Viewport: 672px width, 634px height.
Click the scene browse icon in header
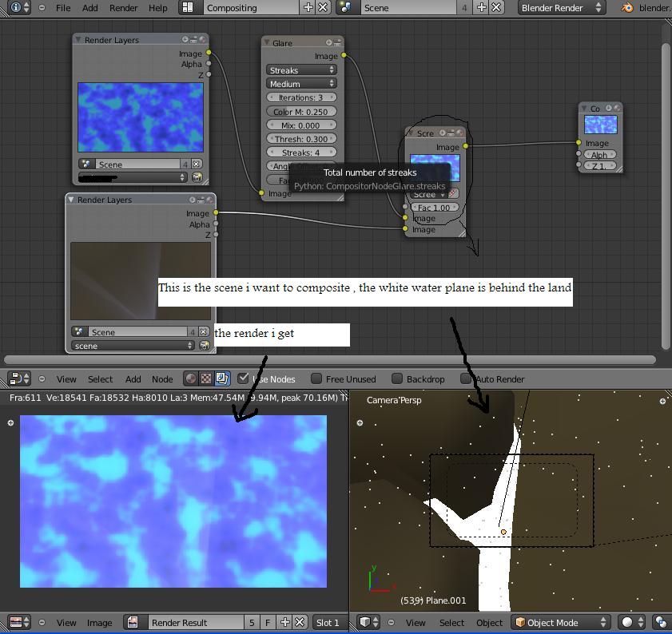pos(346,7)
